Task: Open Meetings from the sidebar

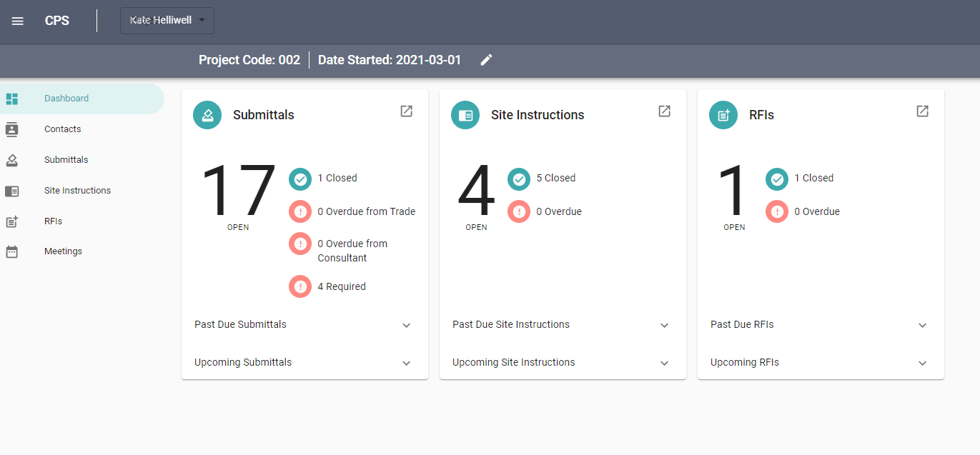Action: pyautogui.click(x=63, y=251)
